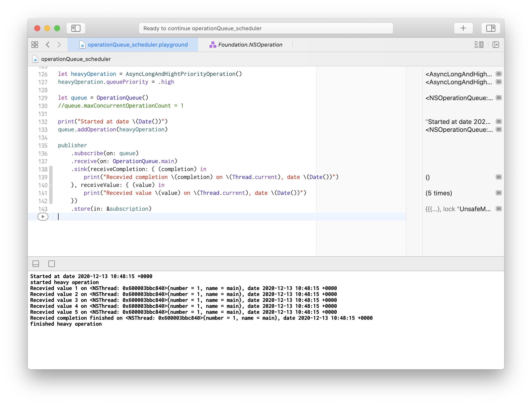This screenshot has height=406, width=532.
Task: Go forward with the right chevron
Action: click(59, 45)
